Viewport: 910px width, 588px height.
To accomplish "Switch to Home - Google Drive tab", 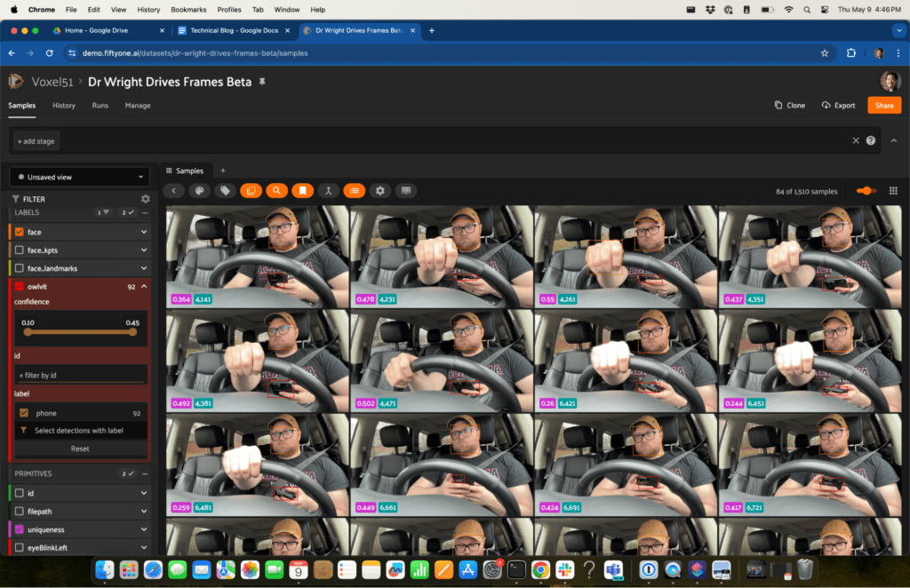I will pos(108,30).
